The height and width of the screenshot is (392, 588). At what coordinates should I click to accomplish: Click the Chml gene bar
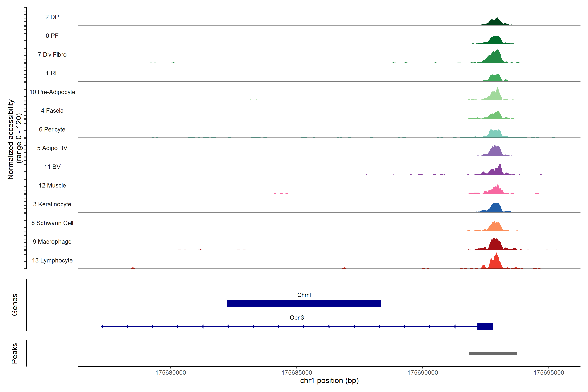pyautogui.click(x=304, y=303)
